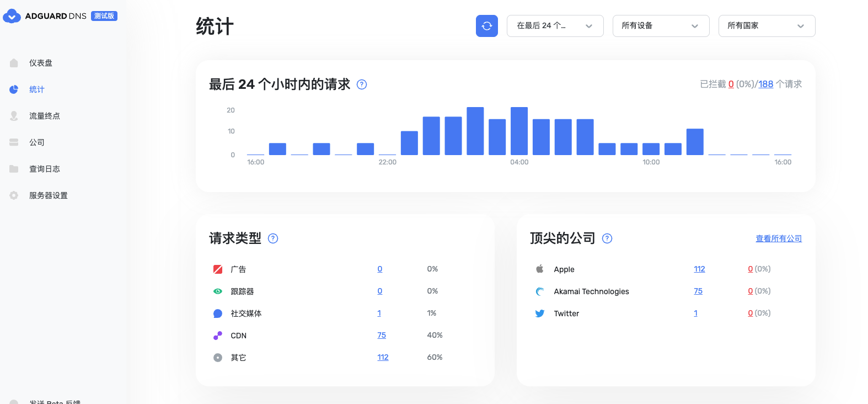Click the last tall bar after 10:00
The width and height of the screenshot is (868, 404).
[x=695, y=142]
